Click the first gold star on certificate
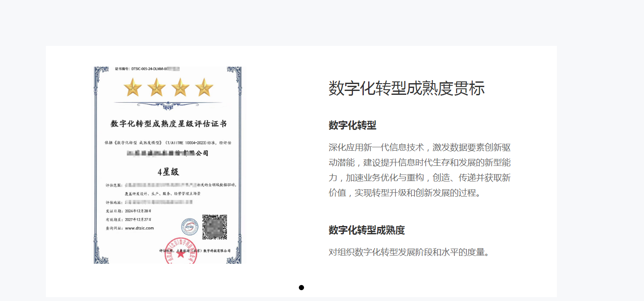The height and width of the screenshot is (301, 644). (133, 87)
